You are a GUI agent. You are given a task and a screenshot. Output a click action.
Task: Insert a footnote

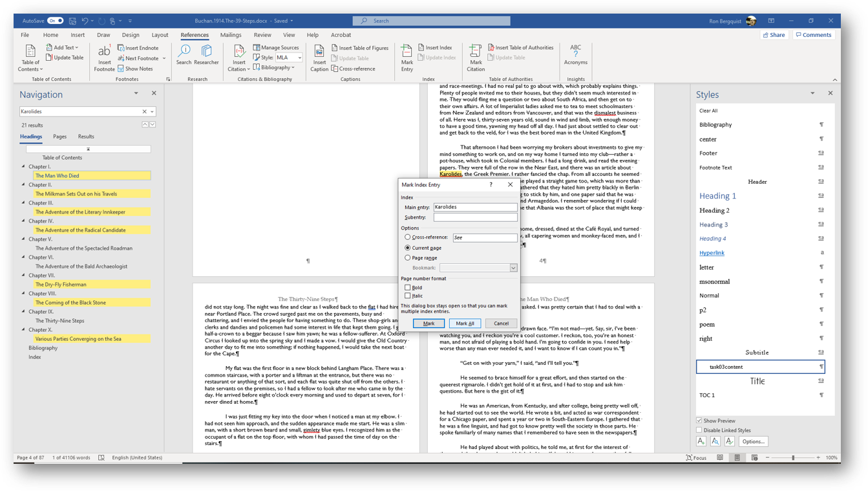(104, 58)
